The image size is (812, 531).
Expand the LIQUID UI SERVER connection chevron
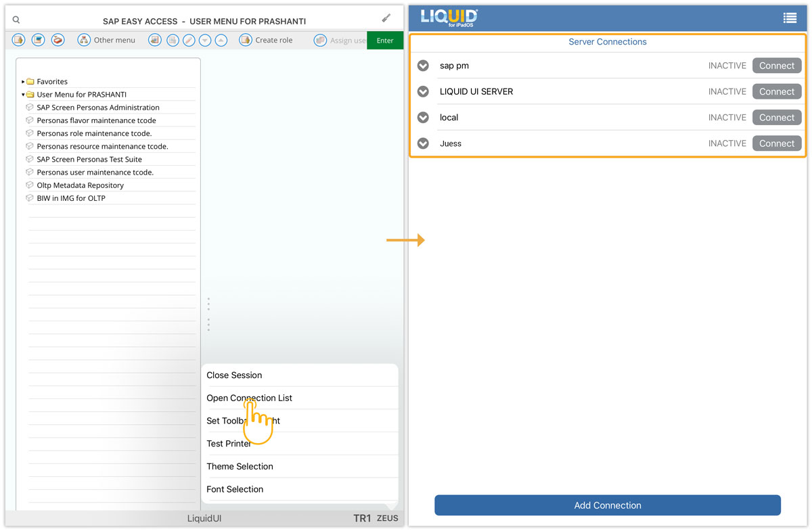pos(424,91)
